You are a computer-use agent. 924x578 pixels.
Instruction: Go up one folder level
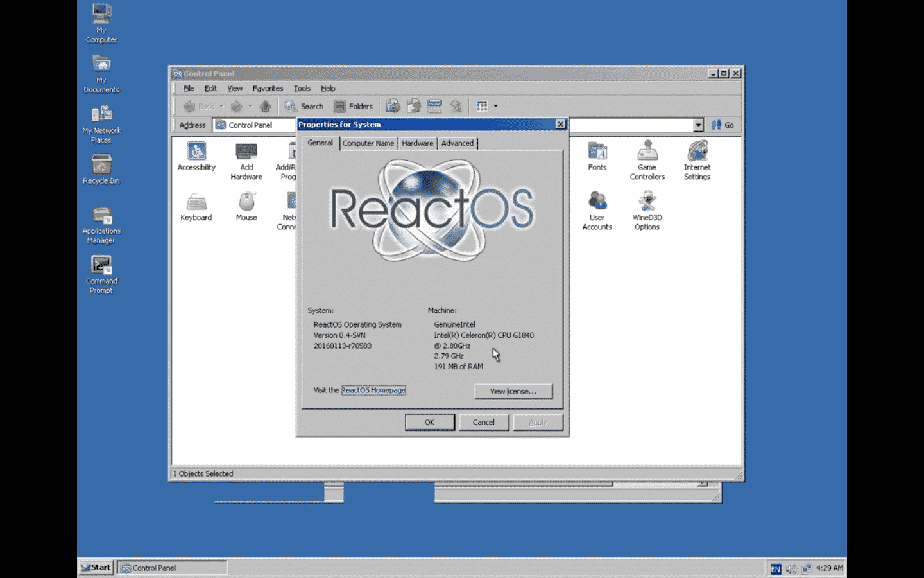point(266,107)
